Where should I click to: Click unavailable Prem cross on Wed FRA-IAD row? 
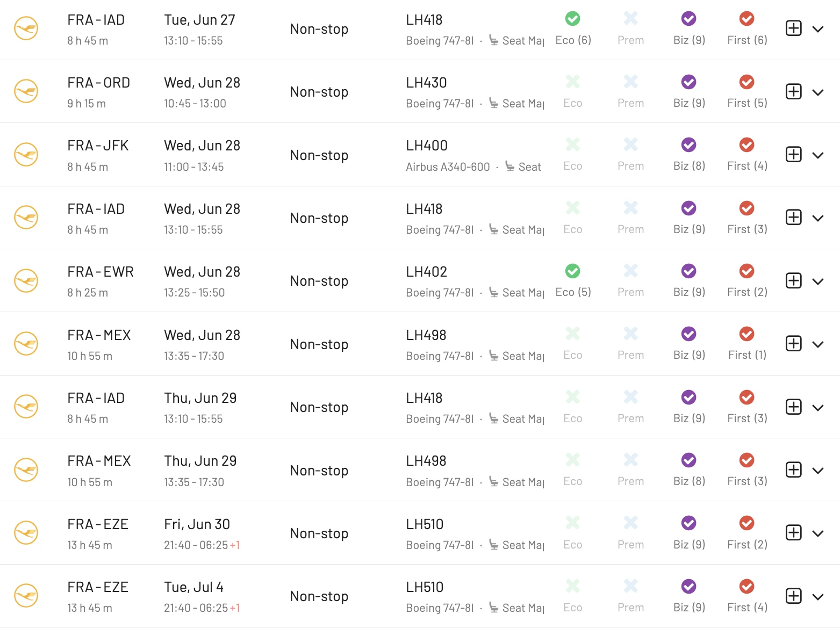click(x=631, y=208)
